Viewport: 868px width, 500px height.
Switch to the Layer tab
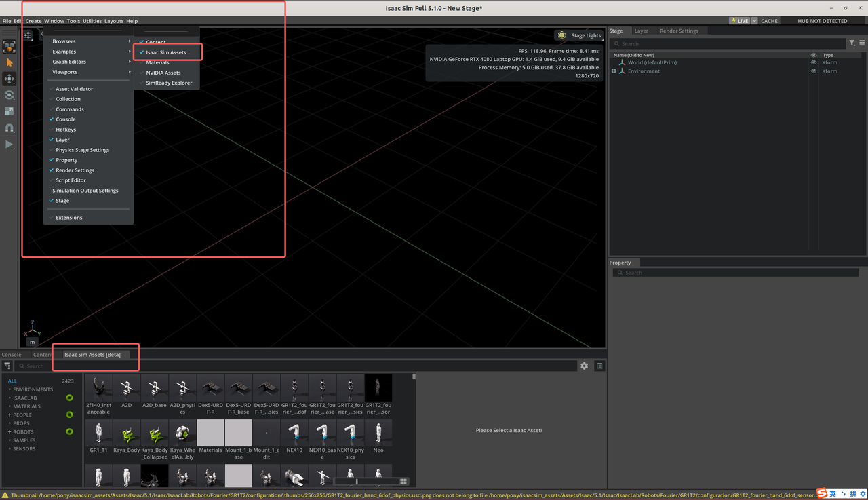pyautogui.click(x=641, y=31)
